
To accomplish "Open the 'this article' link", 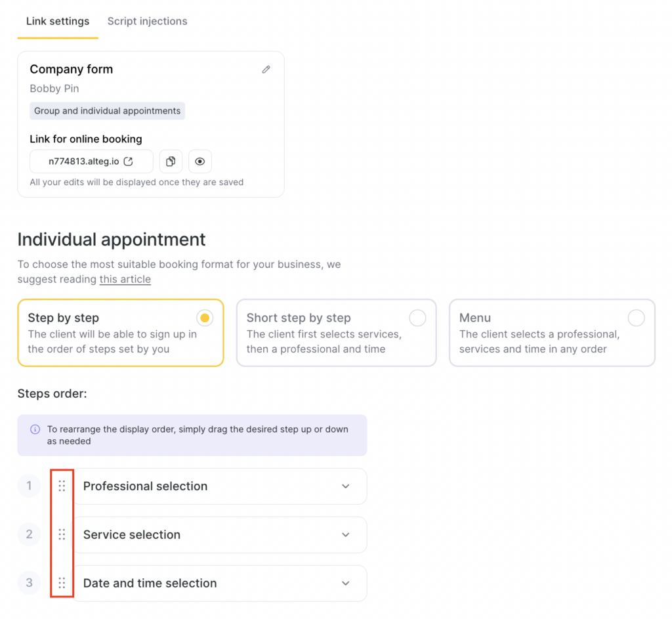I will [125, 280].
